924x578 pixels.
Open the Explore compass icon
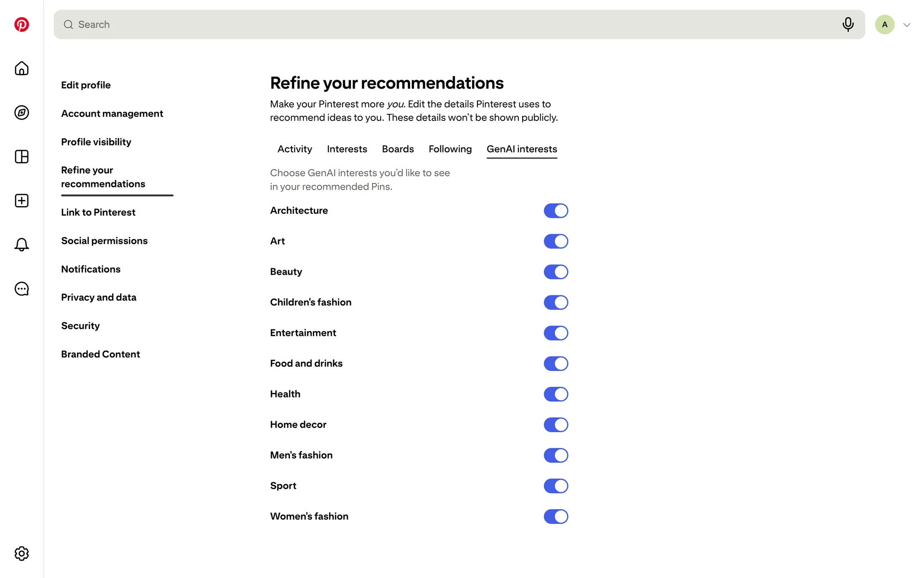(x=22, y=113)
